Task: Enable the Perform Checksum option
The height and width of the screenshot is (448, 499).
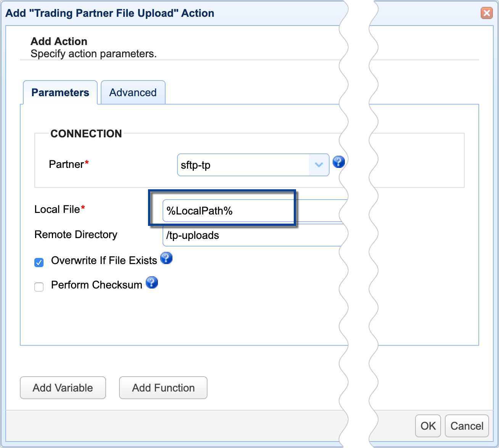Action: tap(39, 287)
